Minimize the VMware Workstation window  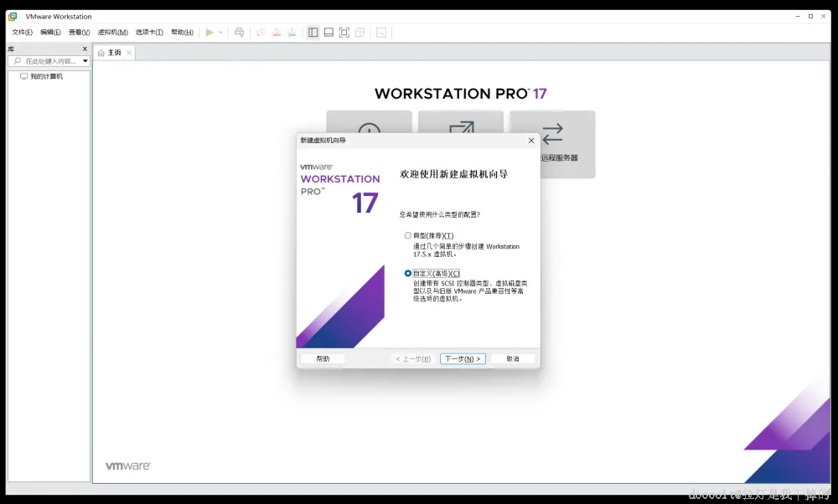(798, 17)
